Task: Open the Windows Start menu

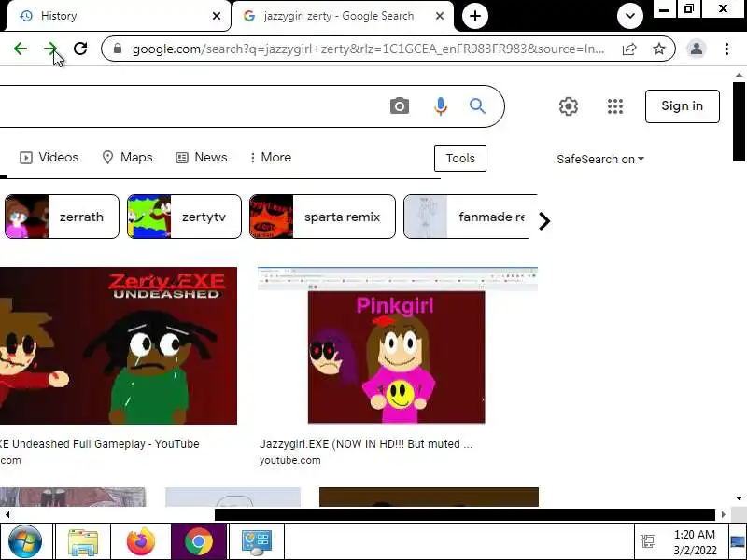Action: (x=25, y=541)
